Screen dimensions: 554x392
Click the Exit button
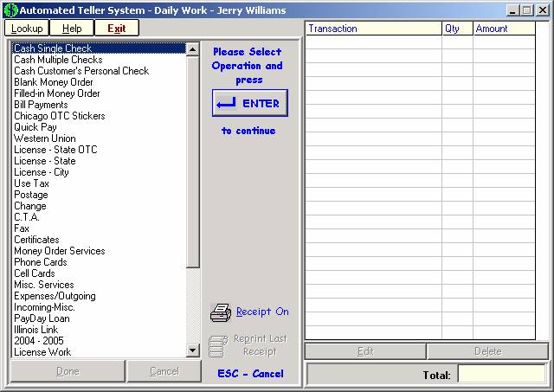pyautogui.click(x=116, y=29)
